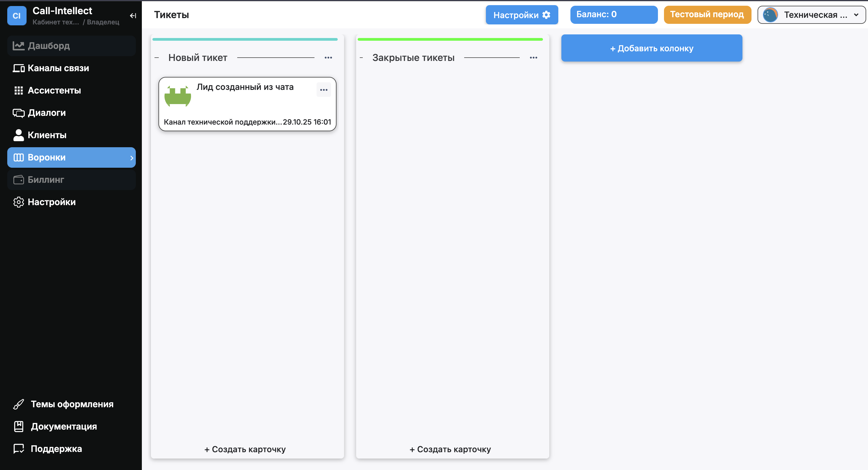Screen dimensions: 868x470
Task: Open the Клиенты person icon
Action: (x=18, y=135)
